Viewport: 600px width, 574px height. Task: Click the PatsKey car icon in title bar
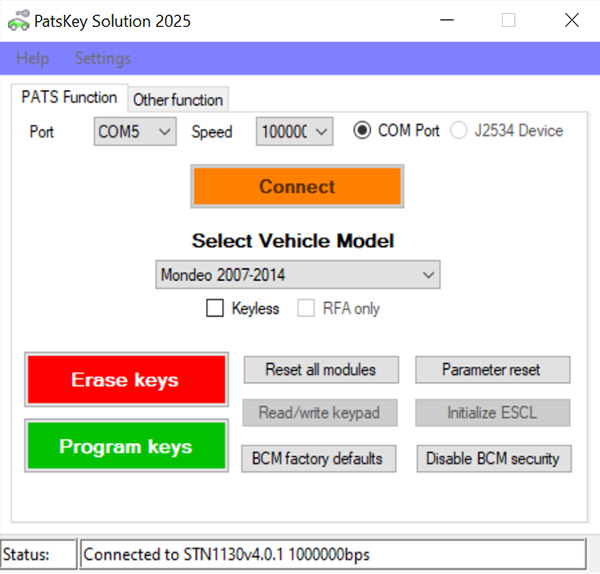(x=18, y=21)
